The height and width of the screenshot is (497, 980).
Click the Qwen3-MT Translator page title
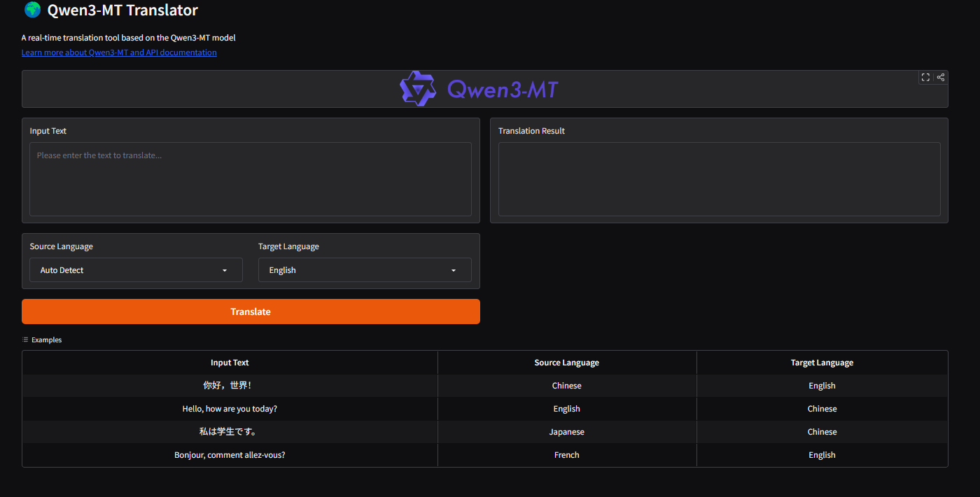[122, 10]
